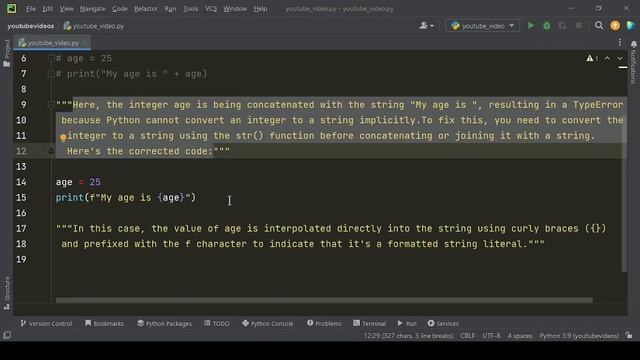Open the Navigate menu

(x=93, y=9)
